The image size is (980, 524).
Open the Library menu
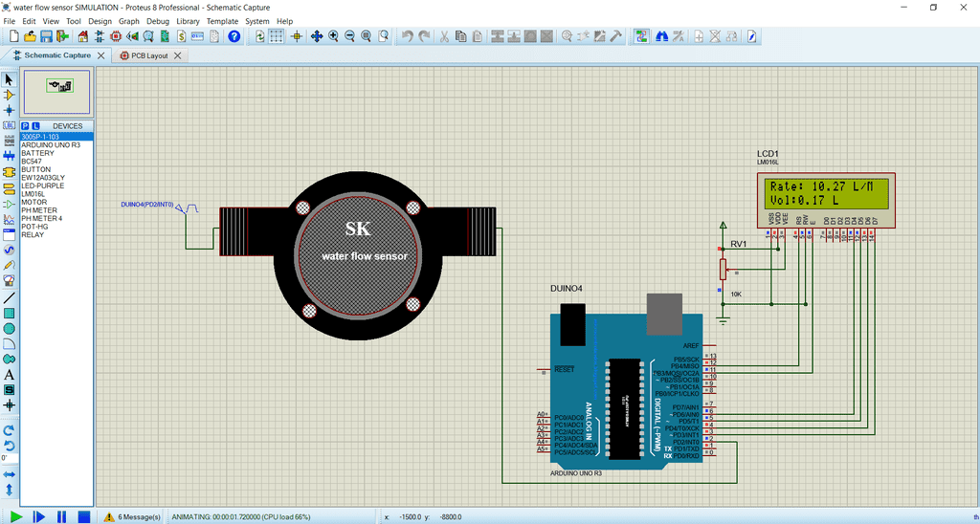tap(189, 21)
